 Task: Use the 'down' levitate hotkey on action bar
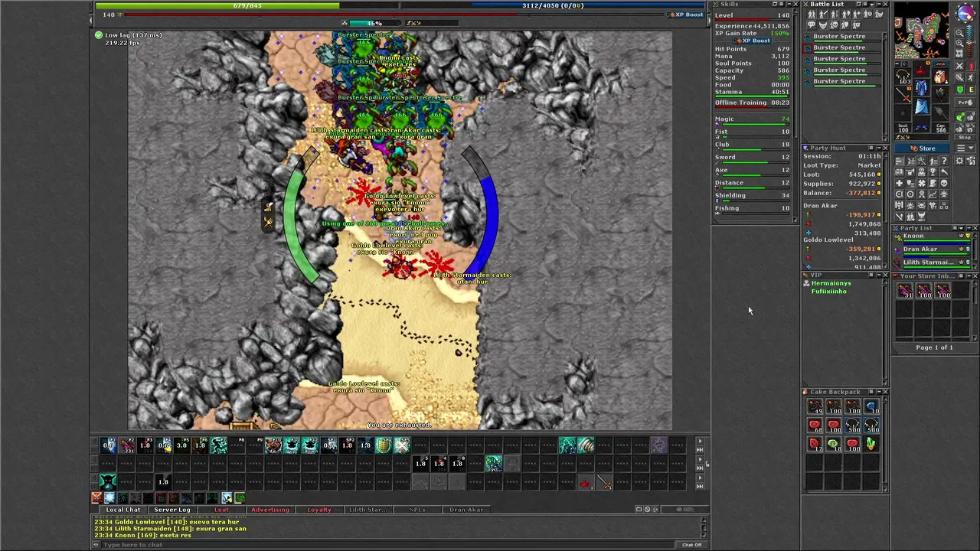(310, 445)
